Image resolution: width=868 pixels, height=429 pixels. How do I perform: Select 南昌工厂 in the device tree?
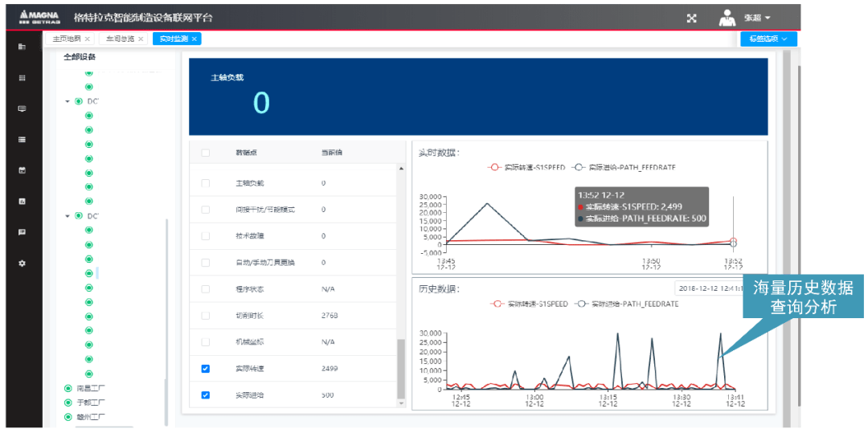pos(85,388)
